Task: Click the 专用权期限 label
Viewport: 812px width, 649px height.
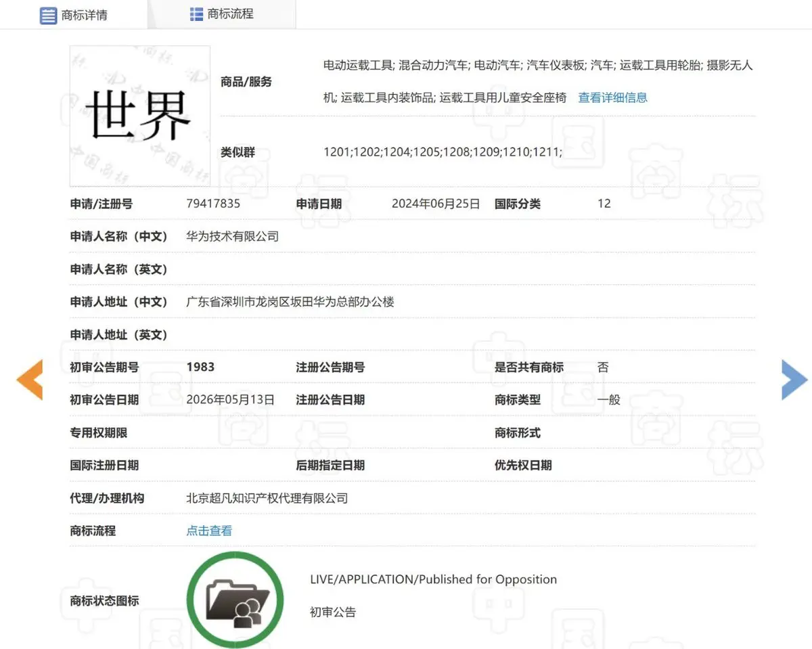Action: [x=99, y=432]
